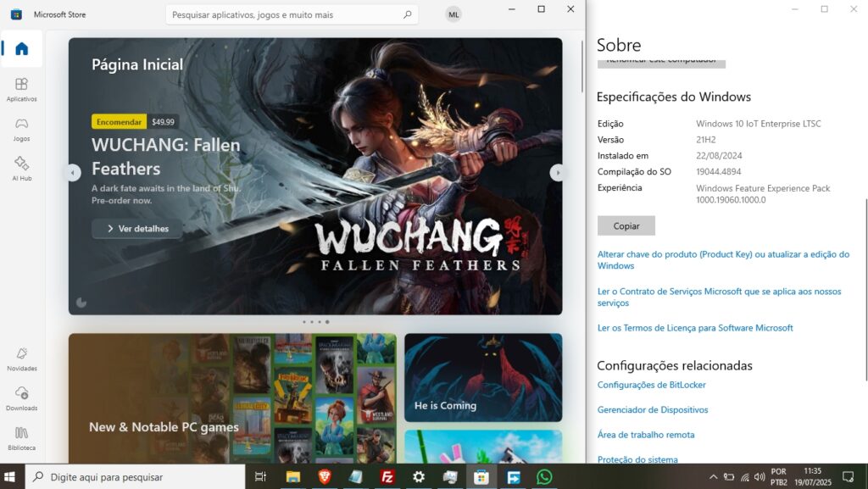This screenshot has width=868, height=489.
Task: Click the Copiar button in Sobre
Action: pos(626,225)
